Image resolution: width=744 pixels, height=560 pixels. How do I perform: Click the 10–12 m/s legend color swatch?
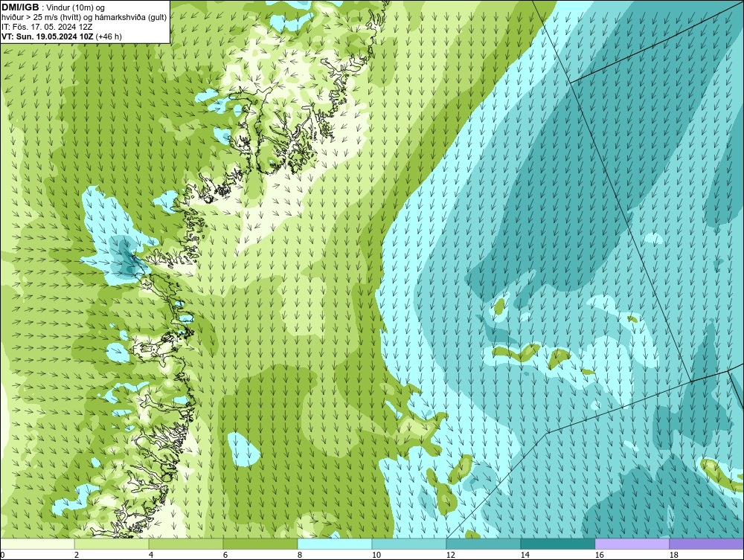[409, 544]
